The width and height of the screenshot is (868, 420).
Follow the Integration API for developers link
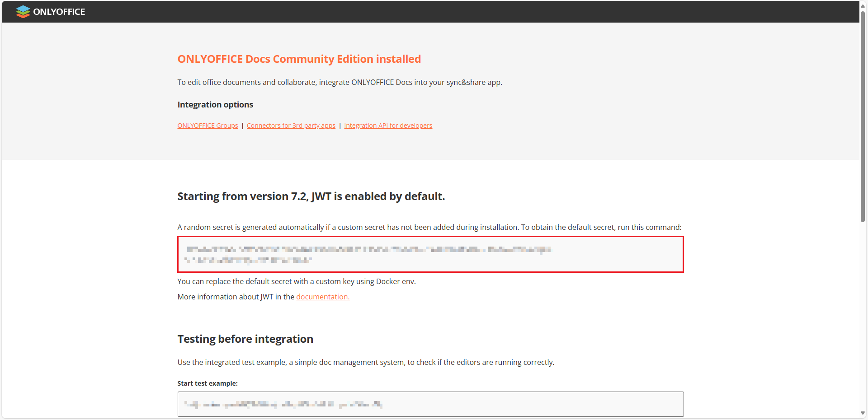[x=388, y=126]
